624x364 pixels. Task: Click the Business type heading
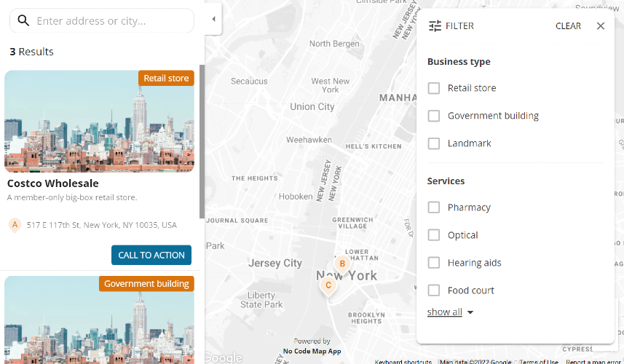459,62
